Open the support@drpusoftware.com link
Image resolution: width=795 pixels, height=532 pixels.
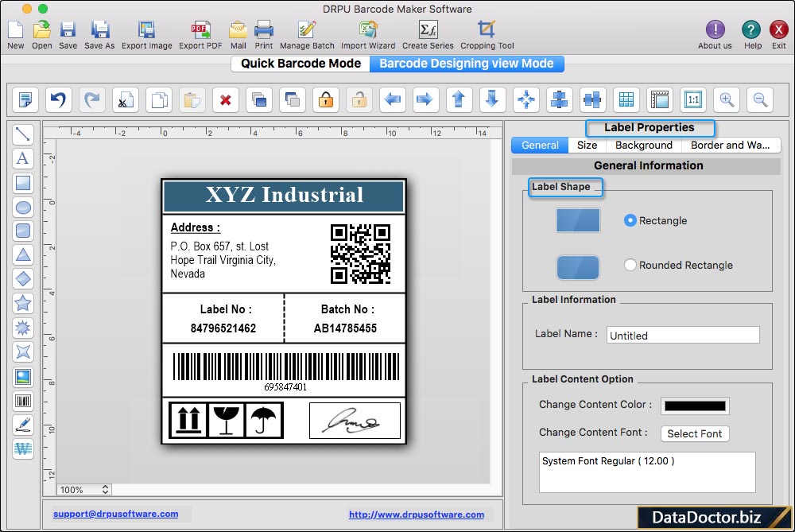[x=115, y=514]
